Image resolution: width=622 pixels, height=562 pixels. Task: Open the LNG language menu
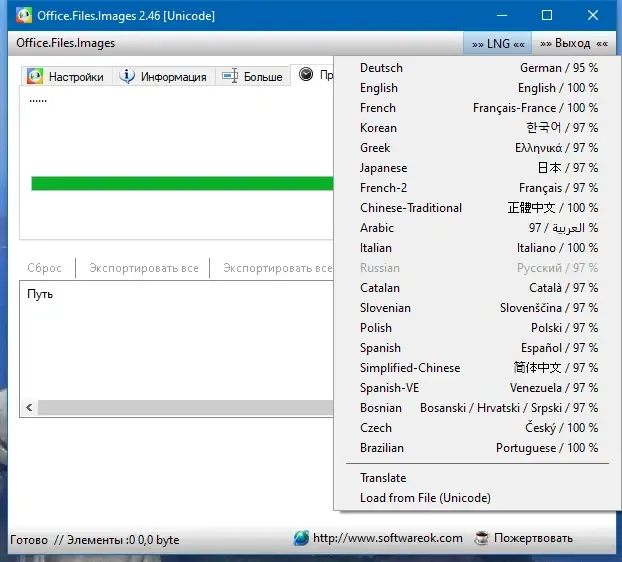tap(498, 43)
